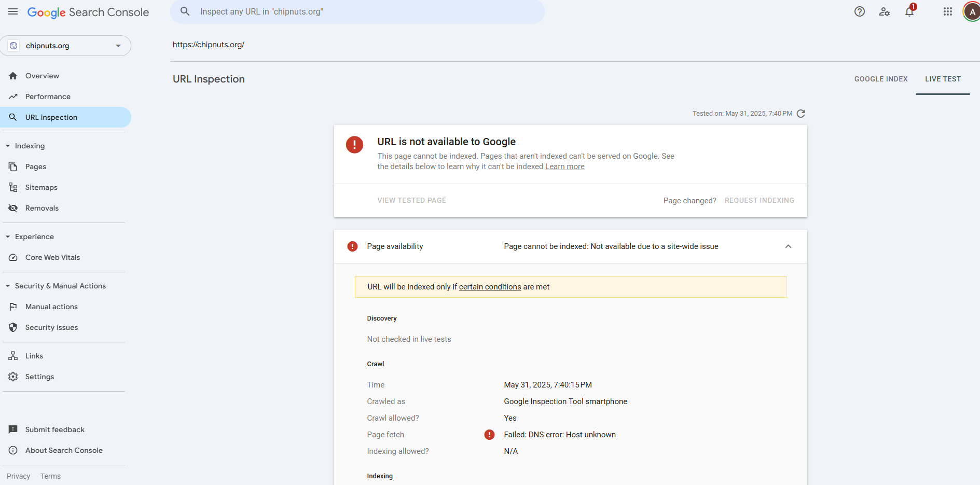Click Request Indexing

click(760, 200)
